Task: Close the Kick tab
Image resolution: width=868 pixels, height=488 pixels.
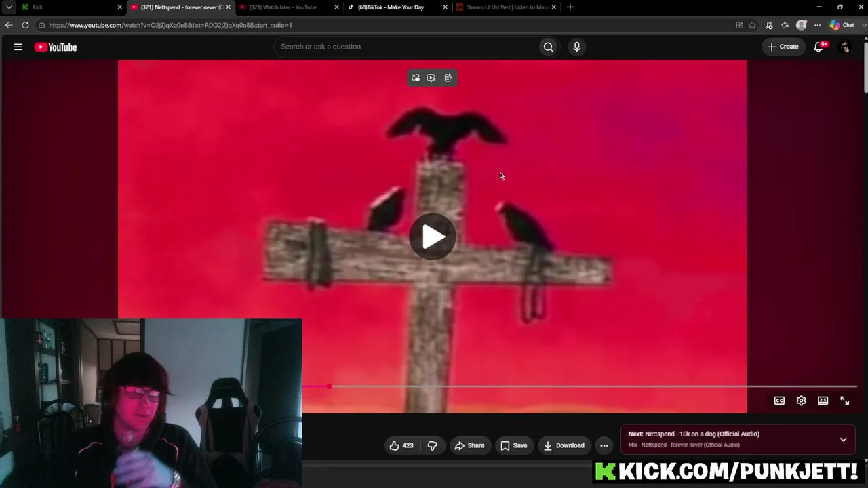Action: click(x=120, y=7)
